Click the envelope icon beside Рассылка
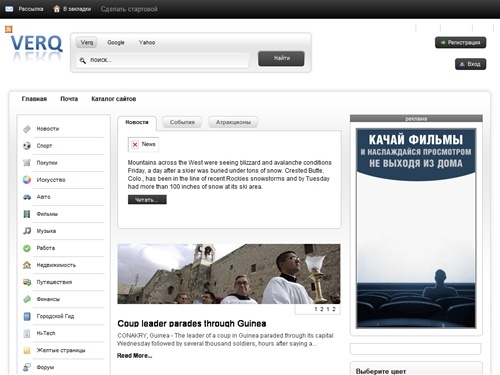Viewport: 500px width, 375px height. point(9,9)
